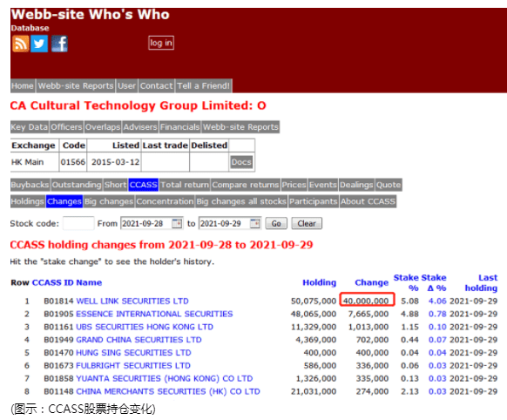Sort by Stake % column header
Viewport: 507px width, 420px height.
click(x=407, y=282)
